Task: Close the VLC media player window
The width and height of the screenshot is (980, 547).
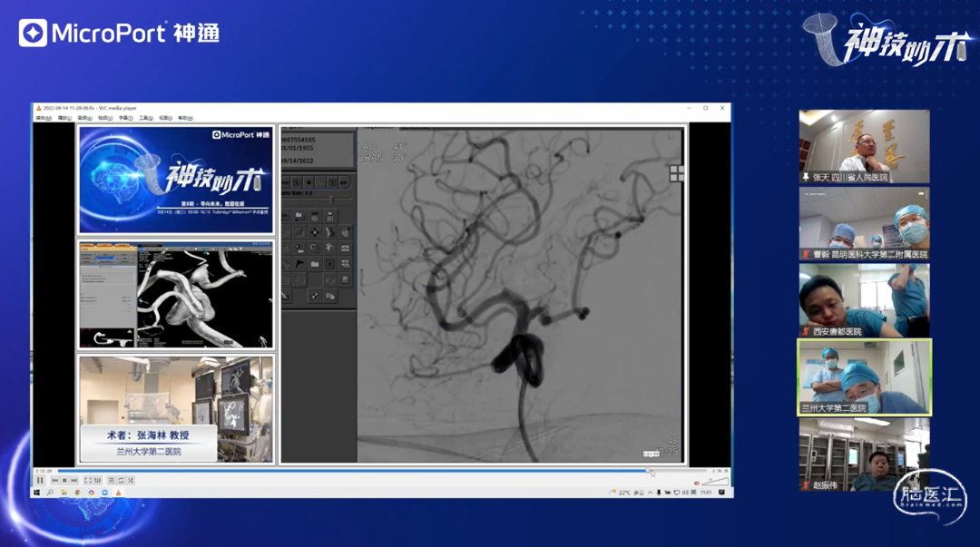Action: 722,108
